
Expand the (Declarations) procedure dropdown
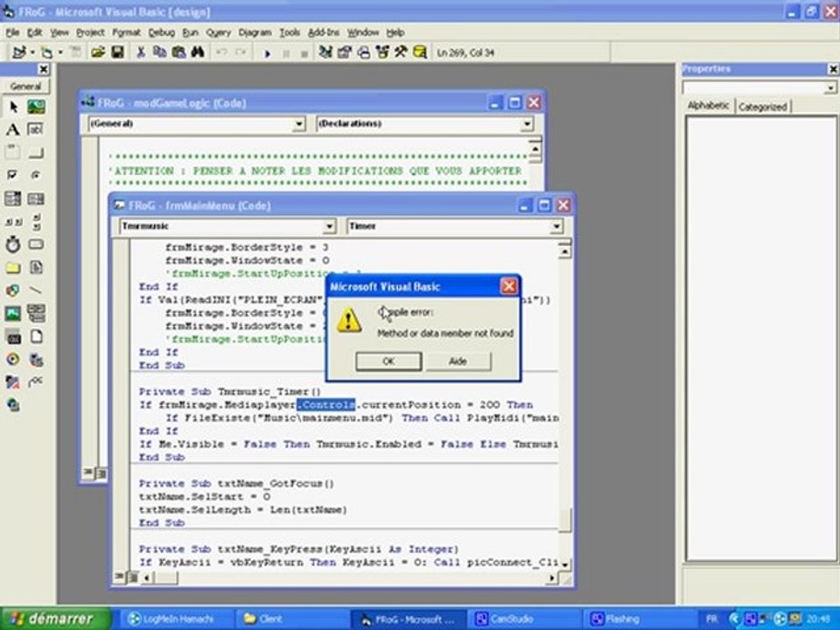[527, 124]
